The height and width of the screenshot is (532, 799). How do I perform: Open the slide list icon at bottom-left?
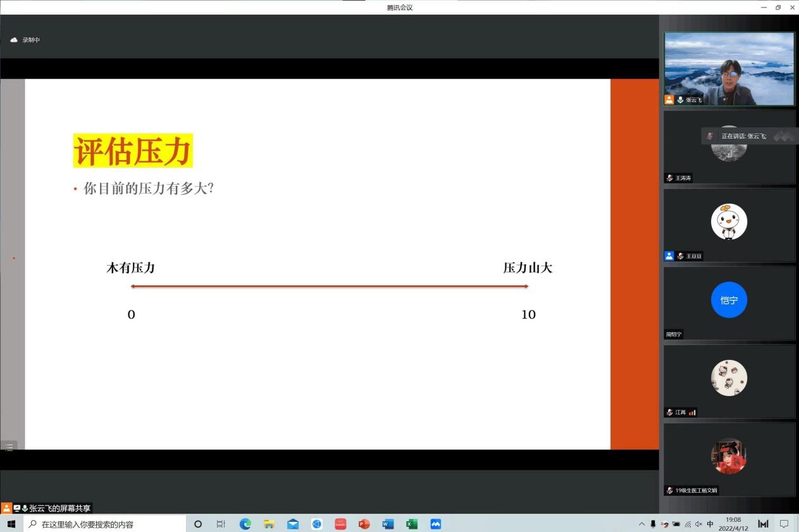point(9,447)
